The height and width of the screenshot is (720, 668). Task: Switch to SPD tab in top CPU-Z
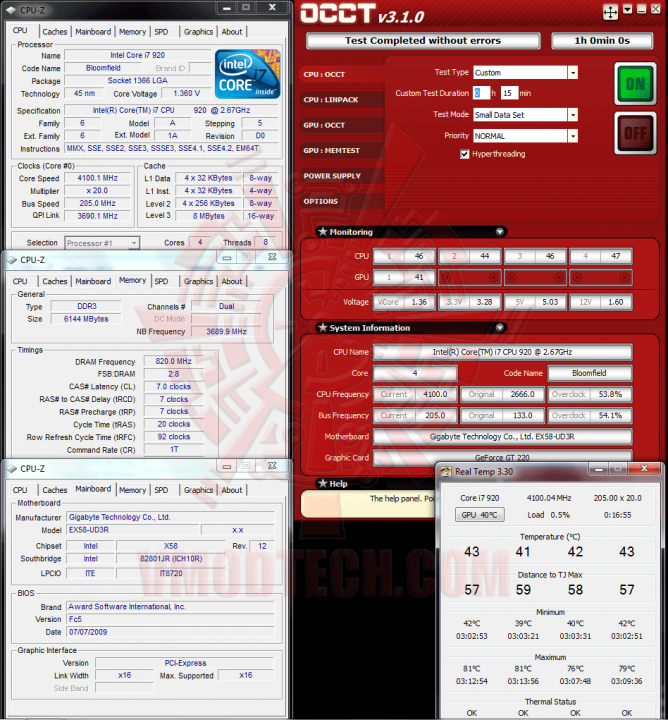[x=161, y=32]
